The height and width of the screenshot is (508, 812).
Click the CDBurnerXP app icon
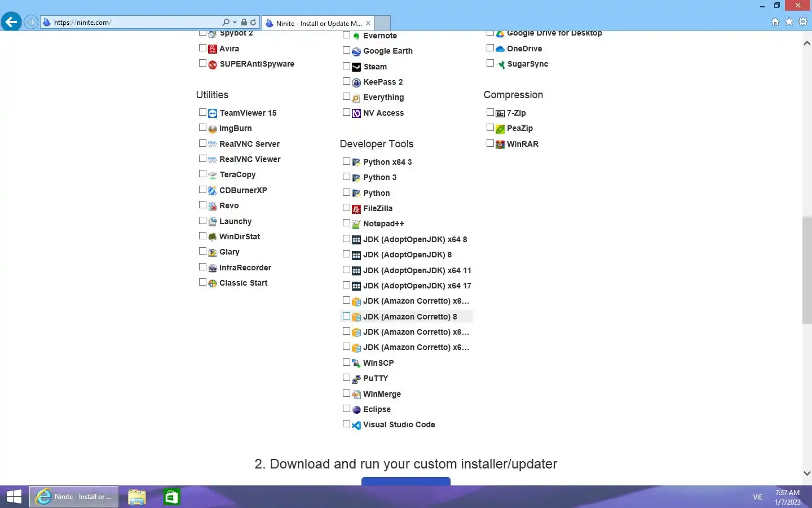213,191
